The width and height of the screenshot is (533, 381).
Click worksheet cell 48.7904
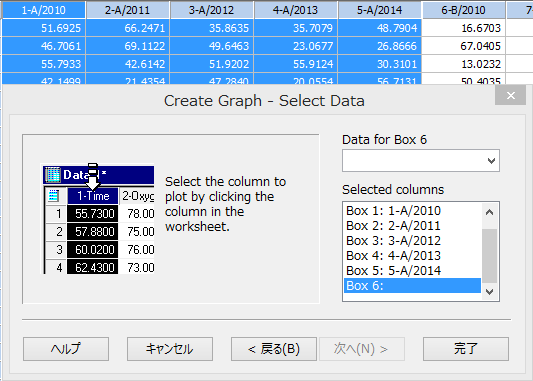379,28
